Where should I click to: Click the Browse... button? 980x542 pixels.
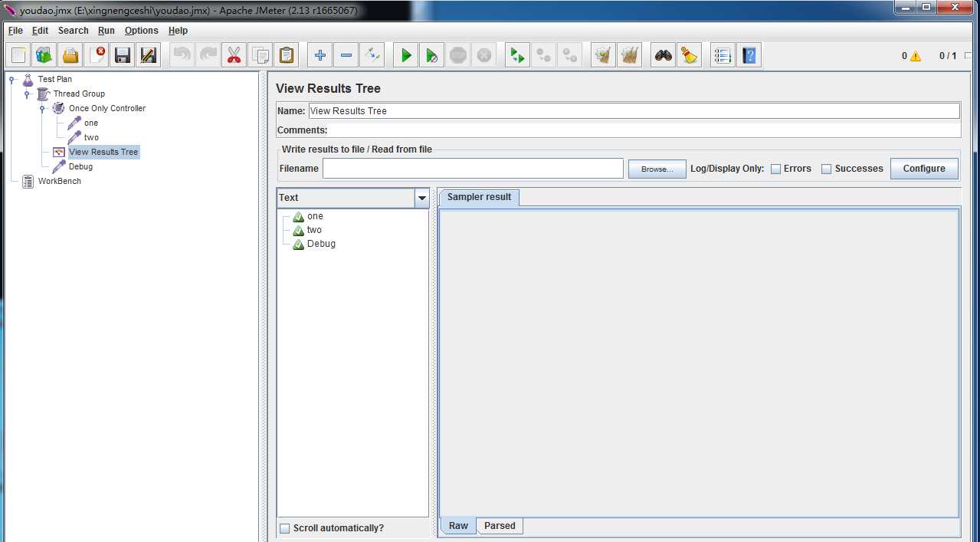(x=657, y=169)
